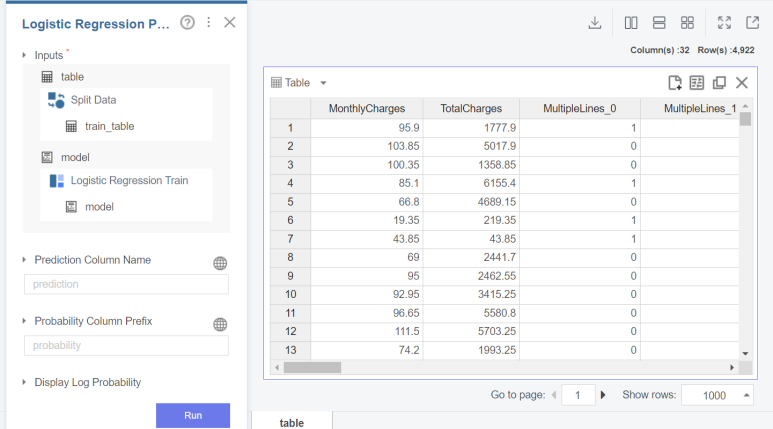Screen dimensions: 773x429
Task: Click the Logistic Regression Train icon
Action: 57,181
